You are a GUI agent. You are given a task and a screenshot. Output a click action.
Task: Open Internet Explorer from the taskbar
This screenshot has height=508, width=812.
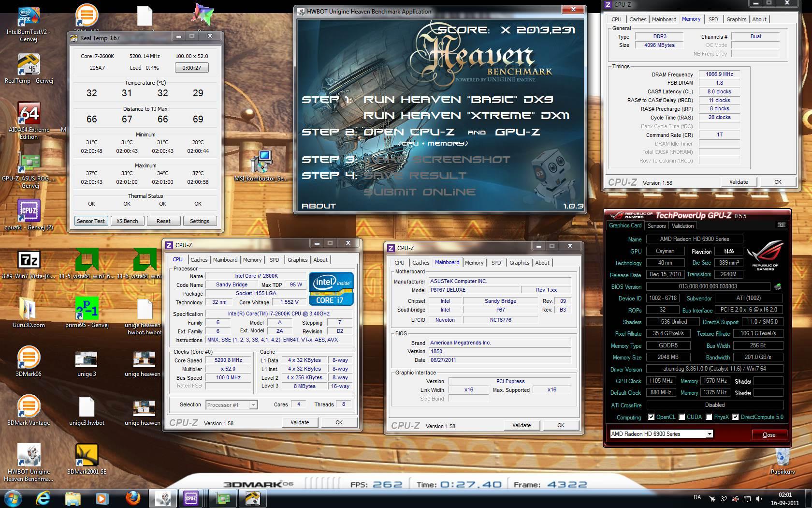click(43, 498)
